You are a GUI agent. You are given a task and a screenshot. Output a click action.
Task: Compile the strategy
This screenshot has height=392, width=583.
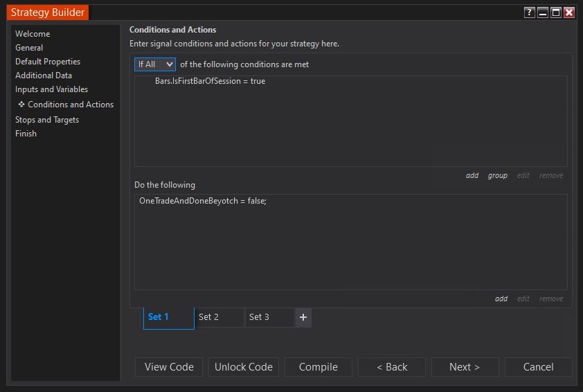[x=318, y=367]
